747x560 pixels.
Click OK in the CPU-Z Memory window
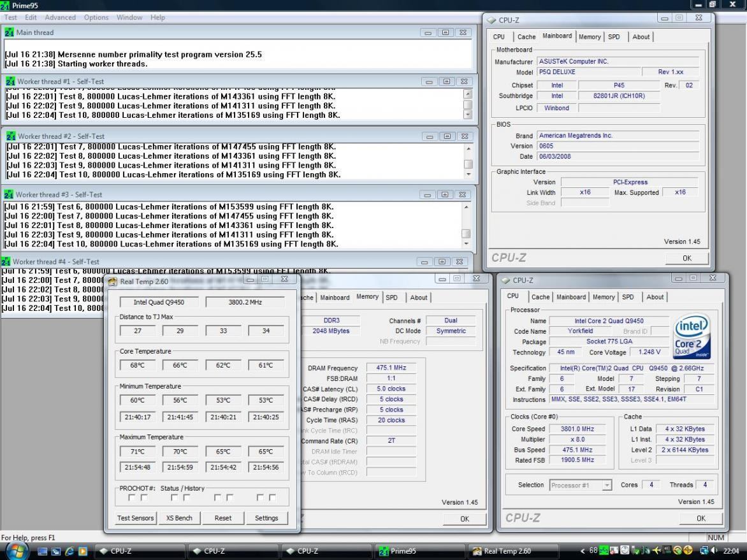[465, 519]
